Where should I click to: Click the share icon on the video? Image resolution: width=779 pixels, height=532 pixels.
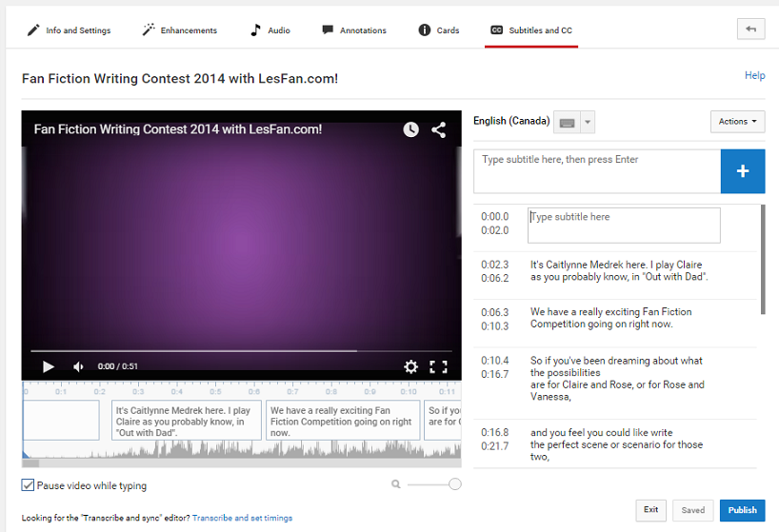(438, 130)
